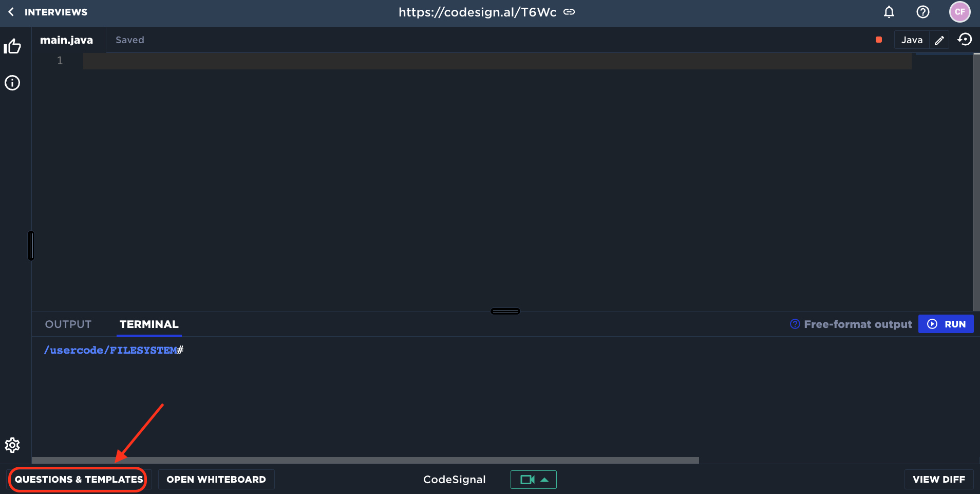Open the Java language selector
The height and width of the screenshot is (494, 980).
(912, 40)
